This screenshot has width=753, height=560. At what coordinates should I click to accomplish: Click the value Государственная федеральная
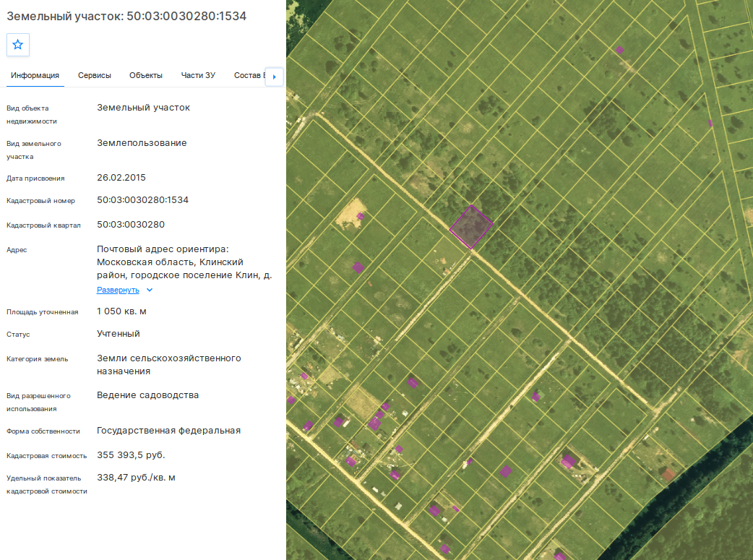pyautogui.click(x=168, y=431)
